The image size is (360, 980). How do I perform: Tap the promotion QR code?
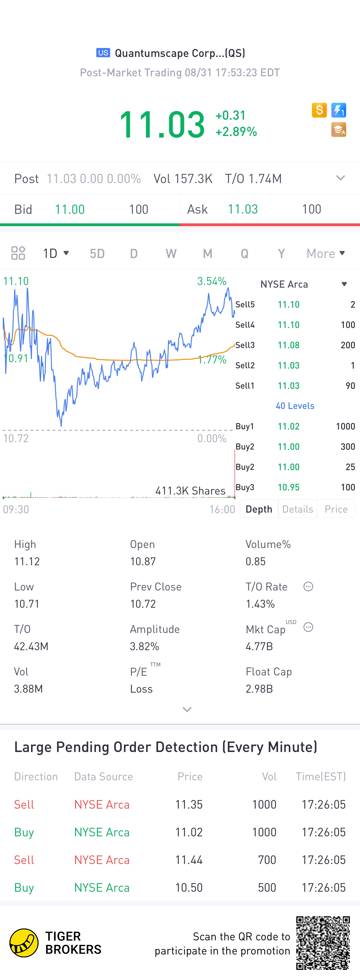click(323, 943)
